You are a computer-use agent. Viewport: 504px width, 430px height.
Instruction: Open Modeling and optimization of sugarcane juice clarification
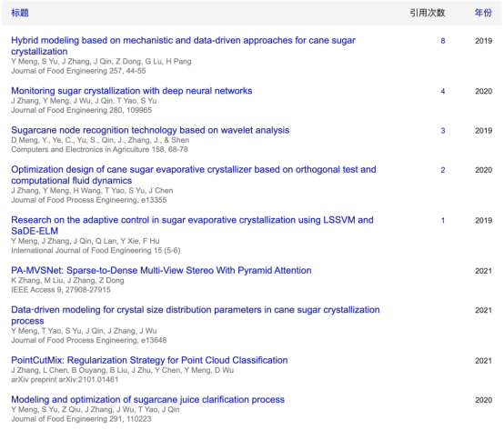(x=148, y=399)
